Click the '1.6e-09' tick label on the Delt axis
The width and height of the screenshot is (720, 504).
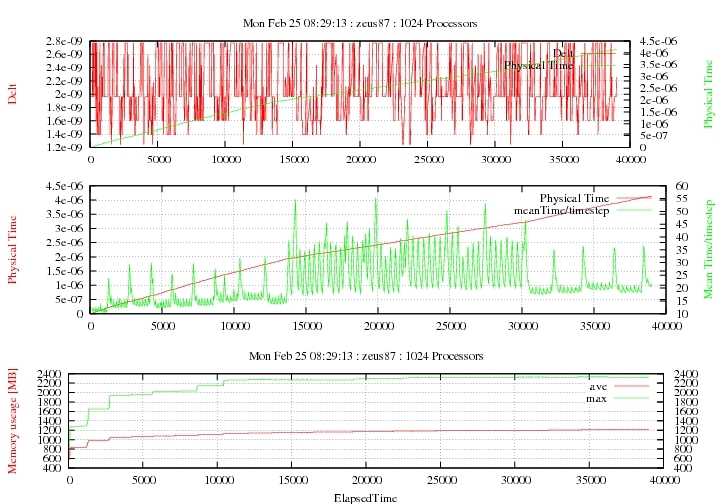64,121
